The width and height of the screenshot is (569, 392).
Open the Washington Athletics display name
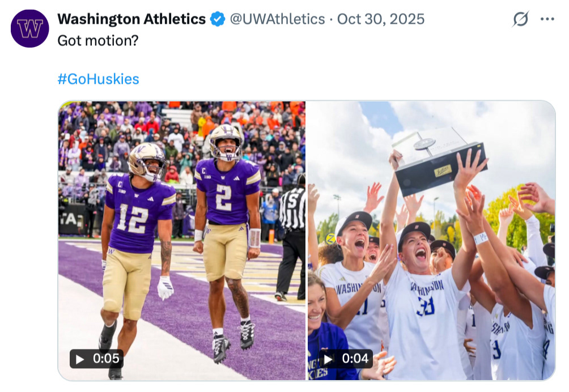click(131, 19)
